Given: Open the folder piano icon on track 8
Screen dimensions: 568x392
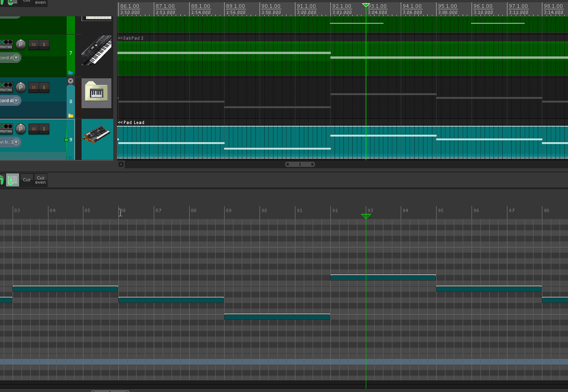Looking at the screenshot, I should [x=96, y=93].
